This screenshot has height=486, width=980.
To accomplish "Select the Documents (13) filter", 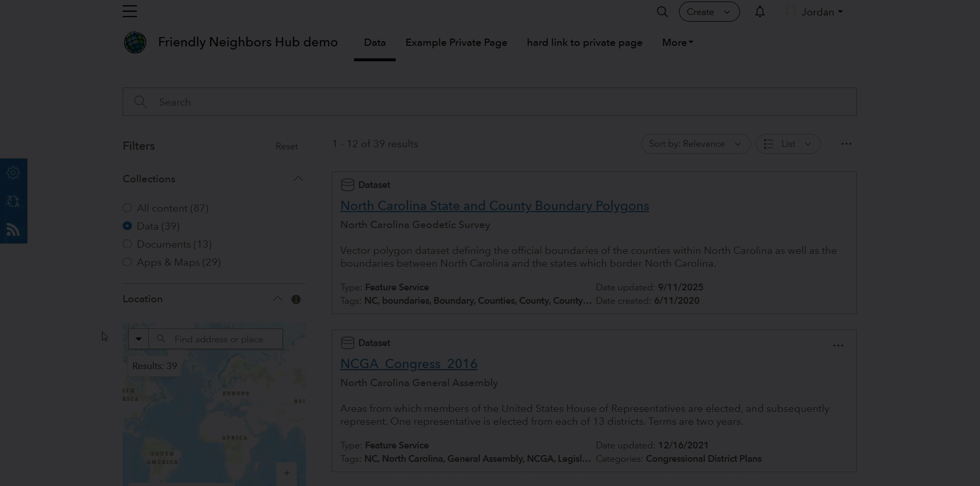I will (x=127, y=244).
